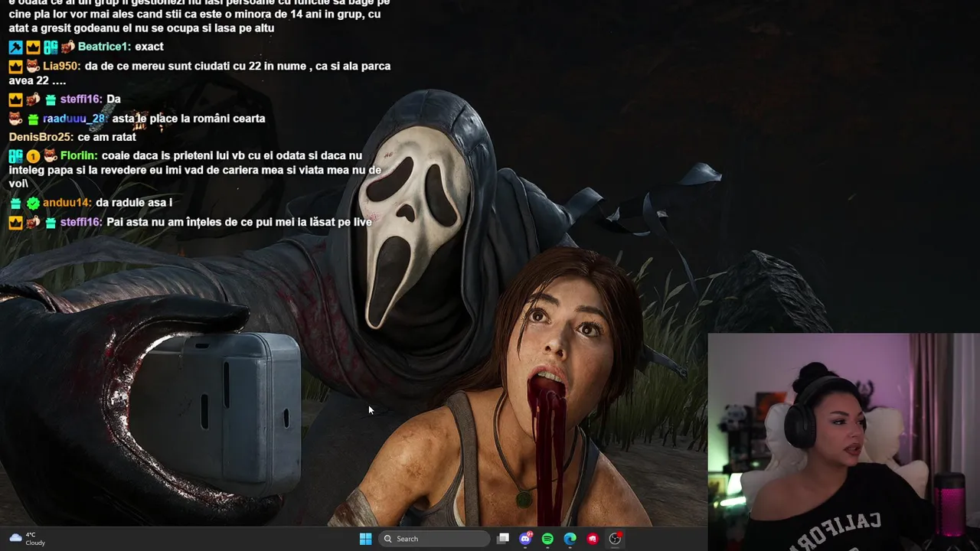
Task: Click the username Beatrice1 in chat
Action: (104, 47)
